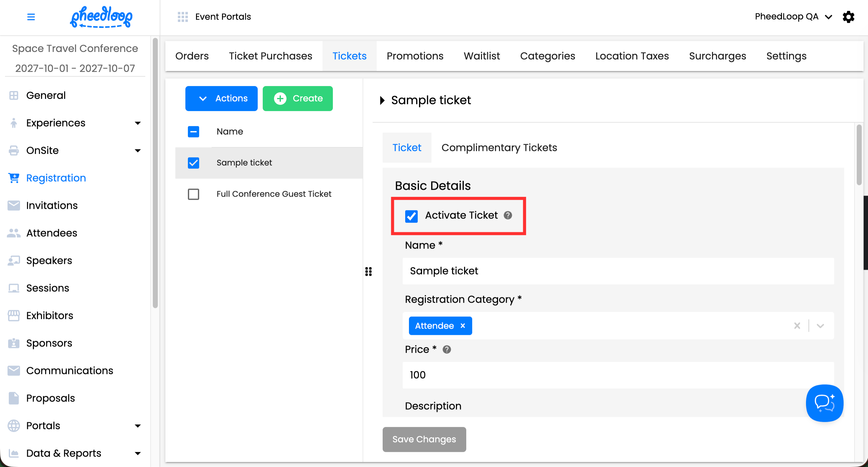Open the chat support bubble
This screenshot has height=467, width=868.
[x=824, y=403]
